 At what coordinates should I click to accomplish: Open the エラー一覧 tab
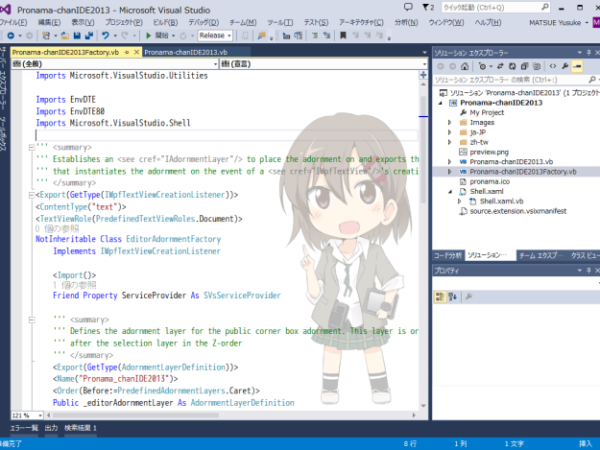[24, 428]
